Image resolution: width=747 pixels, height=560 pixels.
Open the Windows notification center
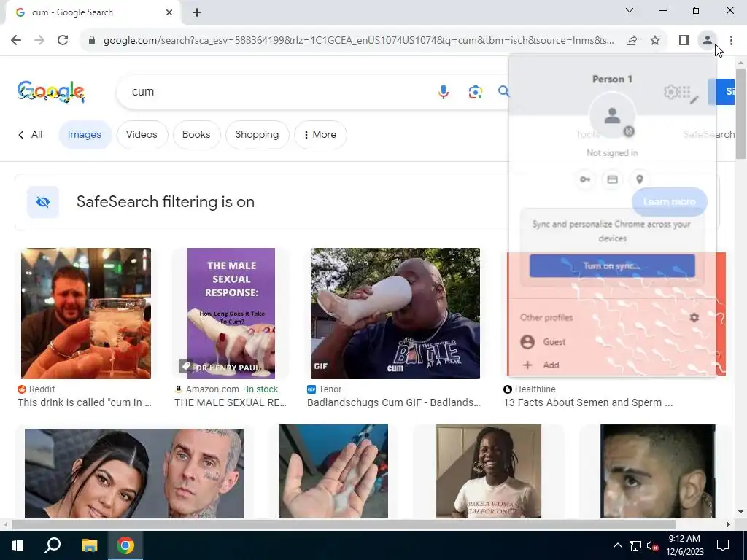(x=723, y=545)
